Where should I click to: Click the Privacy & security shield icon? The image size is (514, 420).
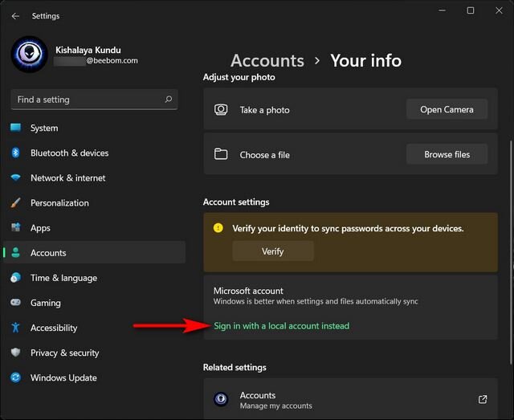15,353
